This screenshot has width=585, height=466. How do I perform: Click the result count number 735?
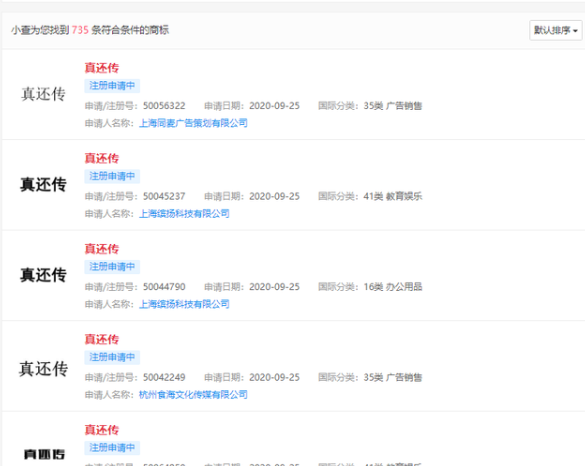click(x=80, y=30)
